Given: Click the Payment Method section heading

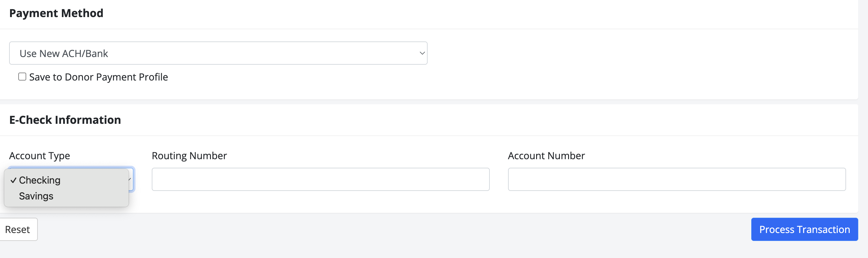Looking at the screenshot, I should coord(56,13).
